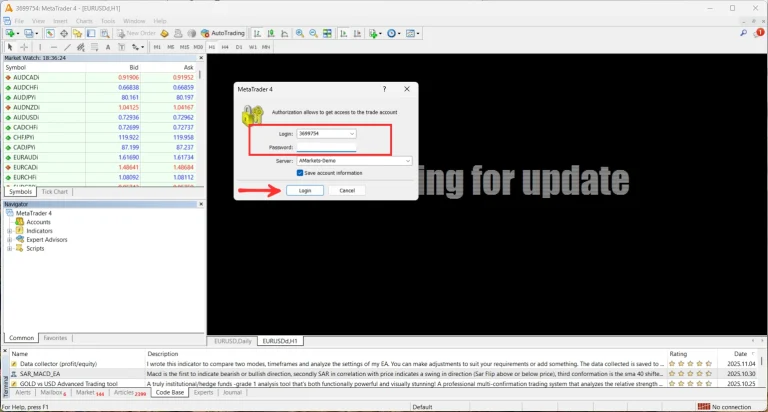768x412 pixels.
Task: Switch chart to Bar Chart icon
Action: (257, 33)
